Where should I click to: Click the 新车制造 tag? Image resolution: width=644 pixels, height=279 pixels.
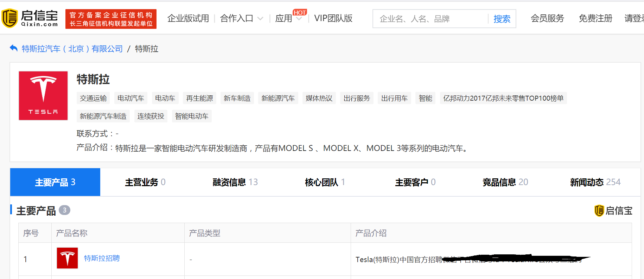pyautogui.click(x=237, y=98)
